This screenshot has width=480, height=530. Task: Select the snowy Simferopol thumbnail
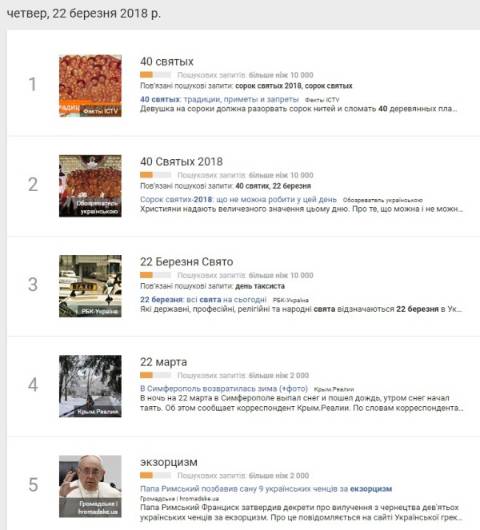coord(90,386)
